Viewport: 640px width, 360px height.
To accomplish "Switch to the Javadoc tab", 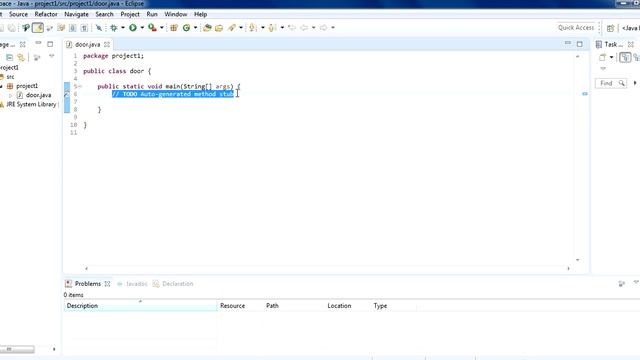I will click(136, 284).
